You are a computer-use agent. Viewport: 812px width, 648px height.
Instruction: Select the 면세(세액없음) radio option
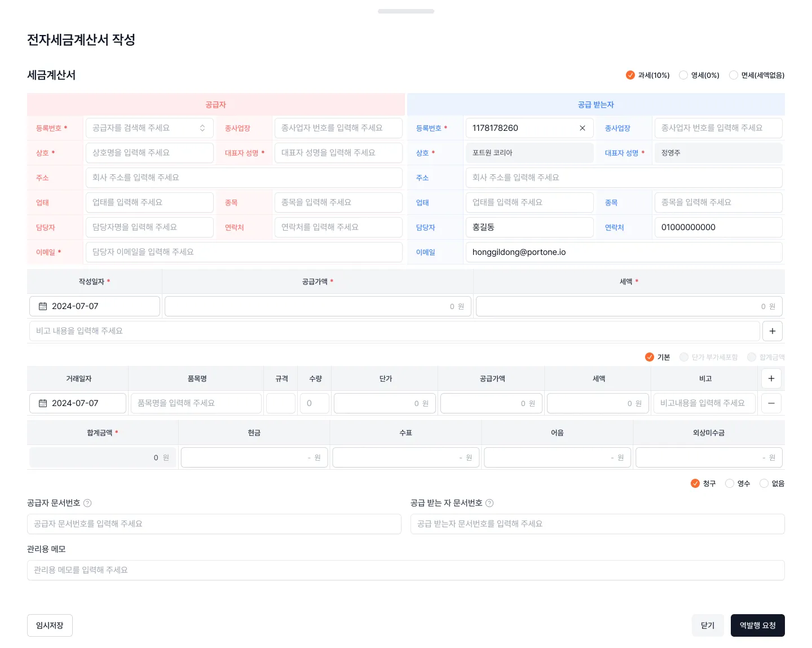click(734, 75)
